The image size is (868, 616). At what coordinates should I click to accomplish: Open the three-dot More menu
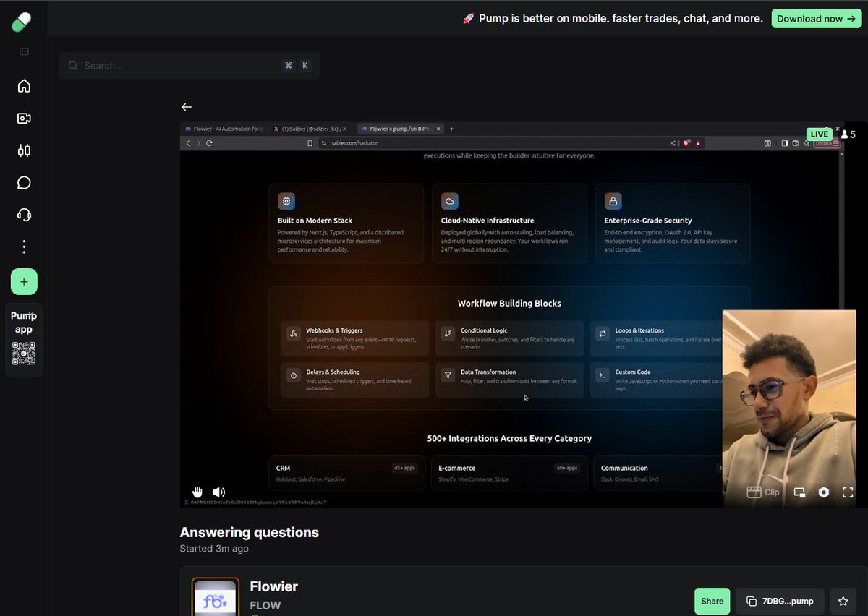24,247
